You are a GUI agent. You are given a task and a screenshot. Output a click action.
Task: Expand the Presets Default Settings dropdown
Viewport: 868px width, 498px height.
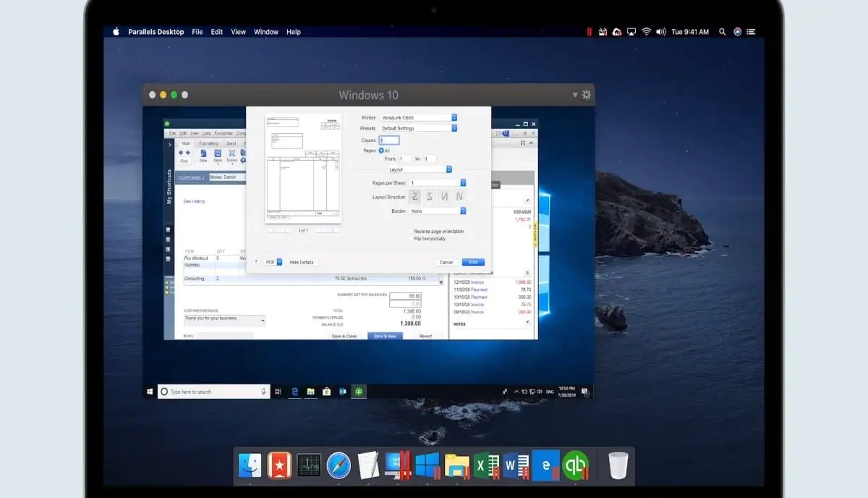pos(419,128)
